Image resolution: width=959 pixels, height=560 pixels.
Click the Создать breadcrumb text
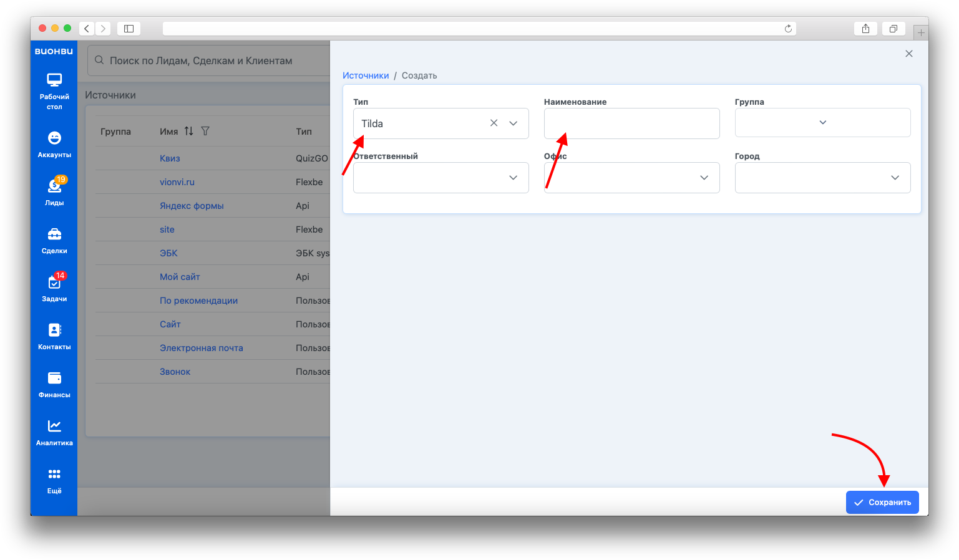coord(419,75)
